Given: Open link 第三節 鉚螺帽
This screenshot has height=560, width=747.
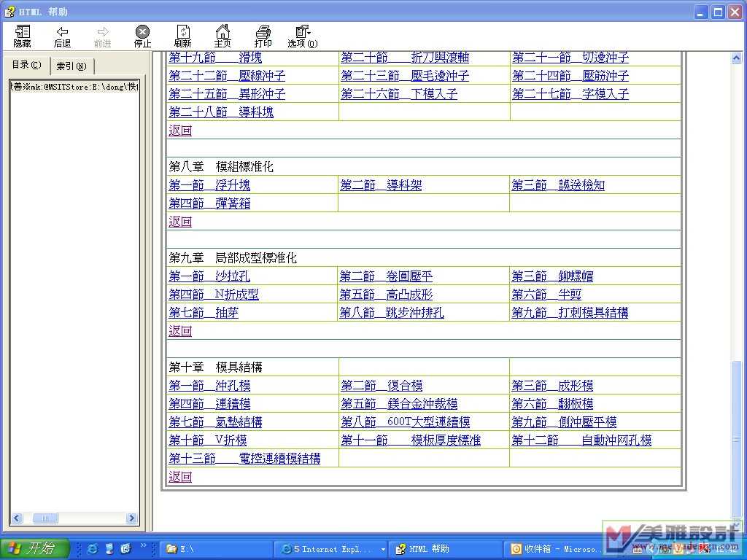Looking at the screenshot, I should 553,276.
